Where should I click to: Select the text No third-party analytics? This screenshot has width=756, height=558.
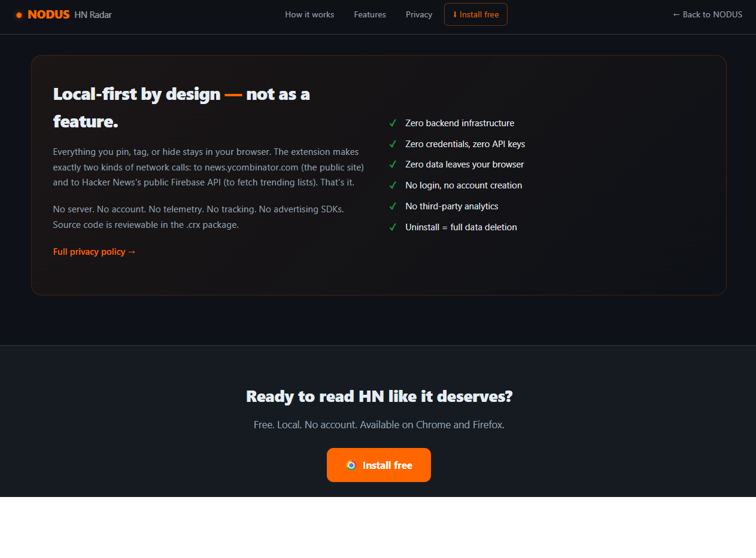452,206
